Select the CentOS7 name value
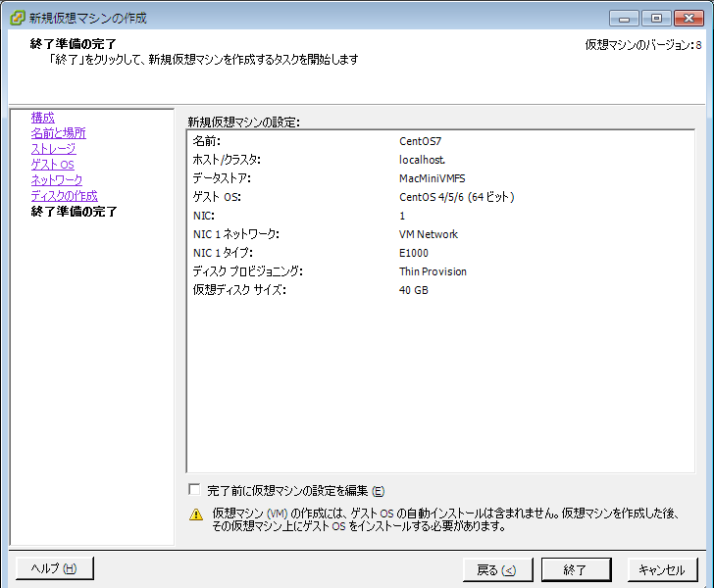Viewport: 714px width, 588px height. point(420,141)
